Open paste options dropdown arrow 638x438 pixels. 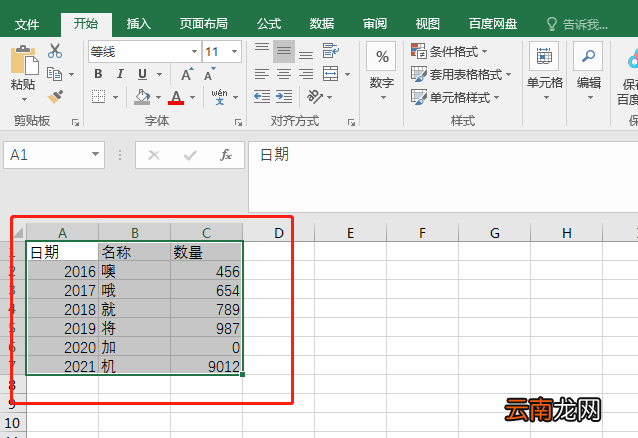24,99
